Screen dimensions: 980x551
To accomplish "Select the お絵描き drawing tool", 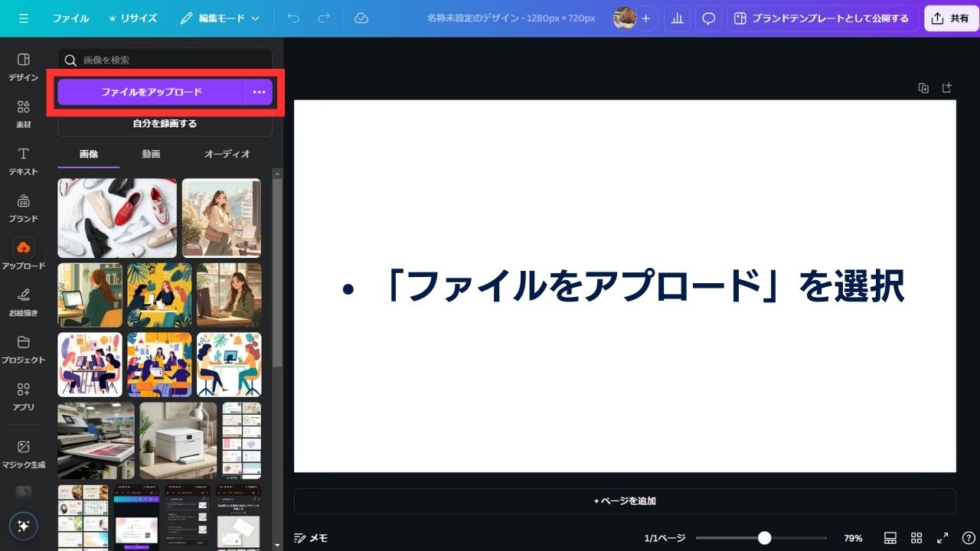I will click(23, 301).
